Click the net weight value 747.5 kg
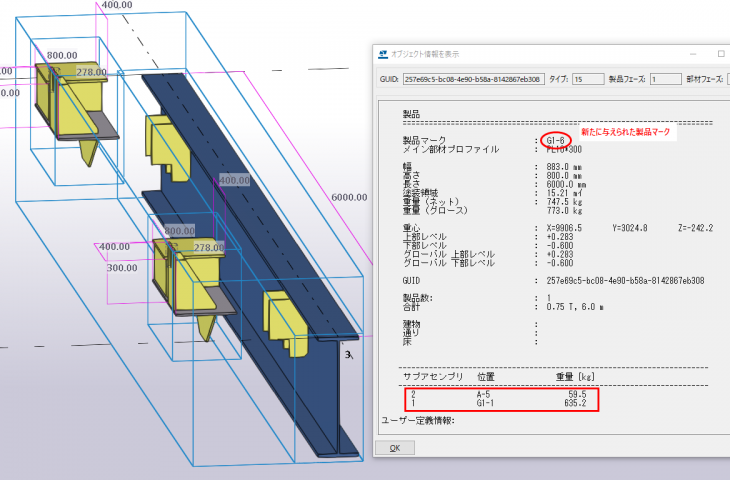Image resolution: width=730 pixels, height=480 pixels. coord(564,202)
